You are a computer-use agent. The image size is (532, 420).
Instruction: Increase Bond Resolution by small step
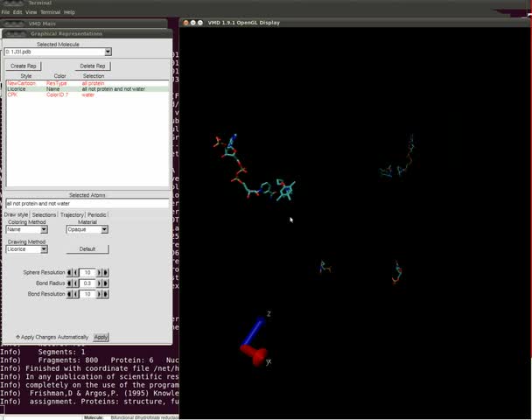tap(99, 294)
